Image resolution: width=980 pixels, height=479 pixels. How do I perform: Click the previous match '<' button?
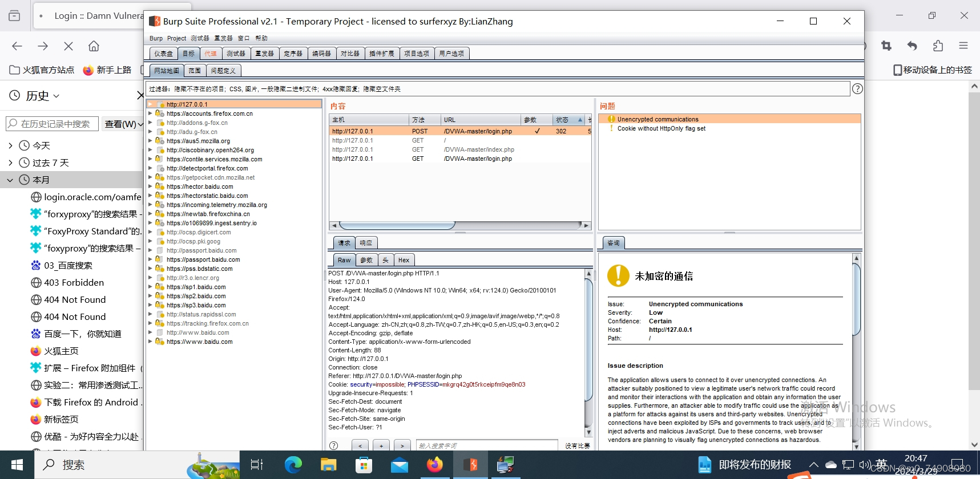coord(360,446)
